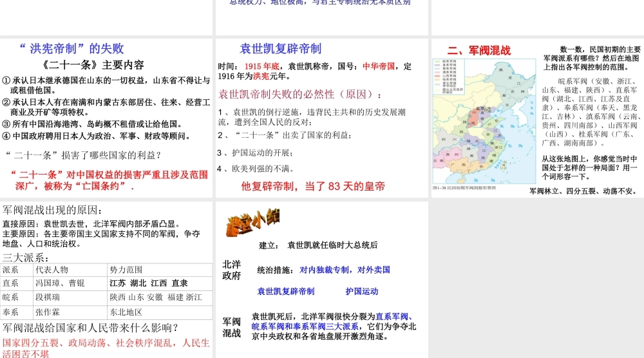Click table cell 东北地区
The image size is (644, 358).
(160, 312)
